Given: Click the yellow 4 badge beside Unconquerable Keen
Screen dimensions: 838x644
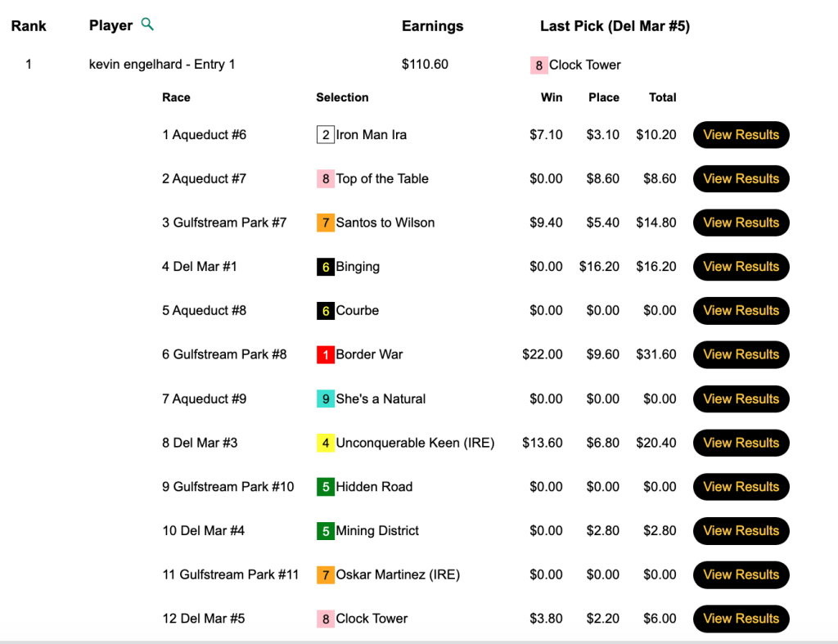Looking at the screenshot, I should 325,444.
